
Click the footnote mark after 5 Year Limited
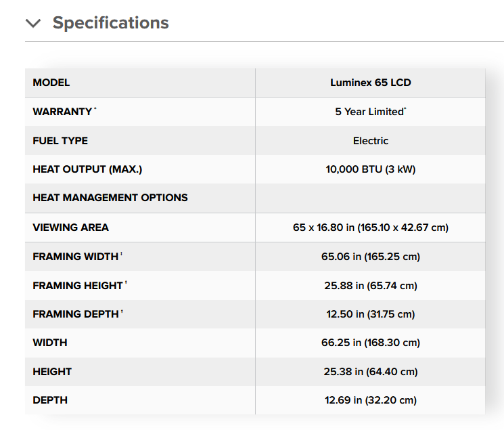click(405, 109)
